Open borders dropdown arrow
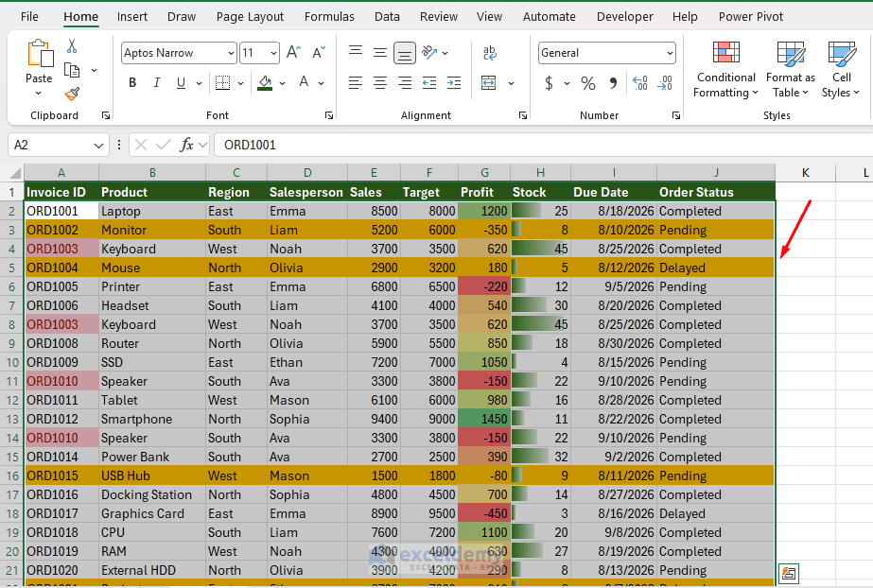 (x=240, y=83)
